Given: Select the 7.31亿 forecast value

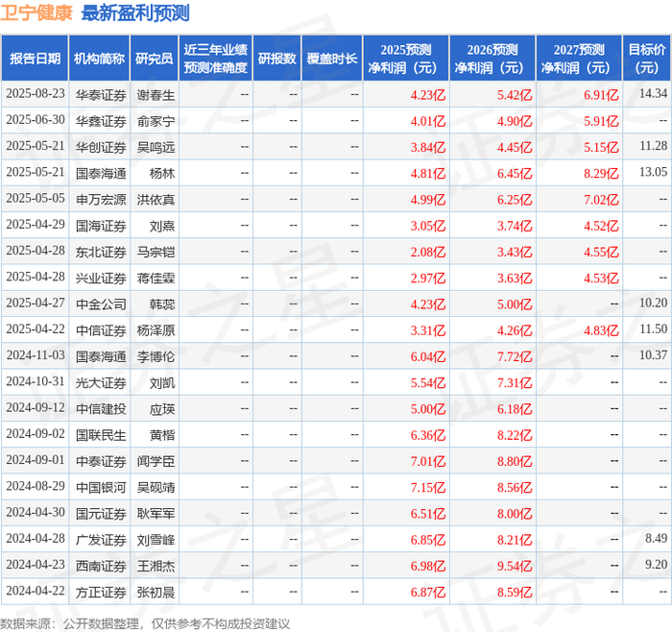Looking at the screenshot, I should (515, 382).
